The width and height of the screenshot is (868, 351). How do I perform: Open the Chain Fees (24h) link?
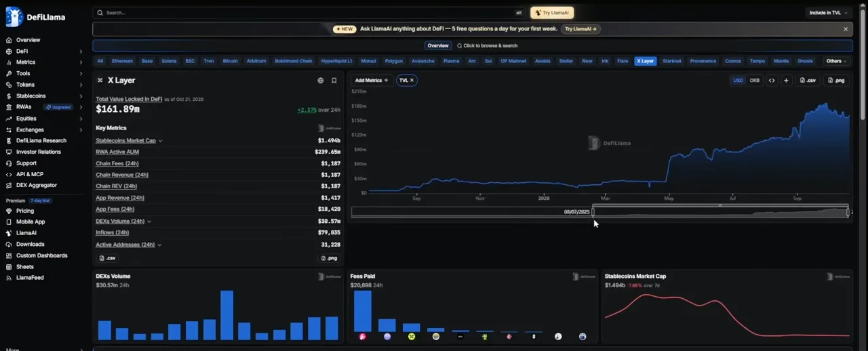point(117,163)
